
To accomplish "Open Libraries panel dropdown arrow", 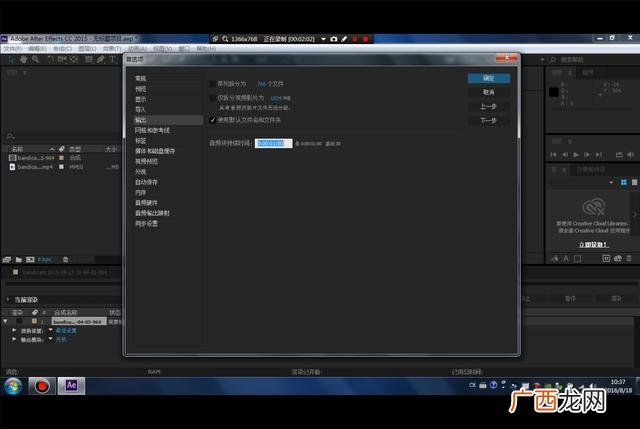I will coord(611,182).
